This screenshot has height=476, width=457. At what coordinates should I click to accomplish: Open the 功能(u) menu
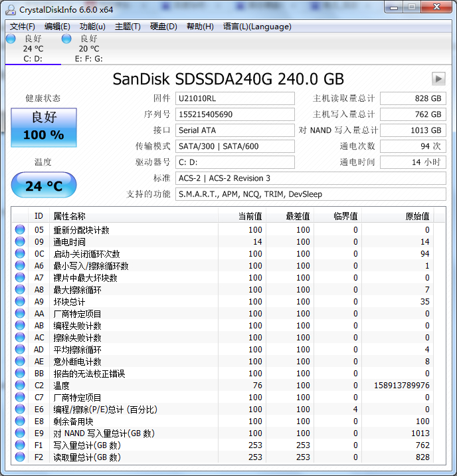coord(92,27)
